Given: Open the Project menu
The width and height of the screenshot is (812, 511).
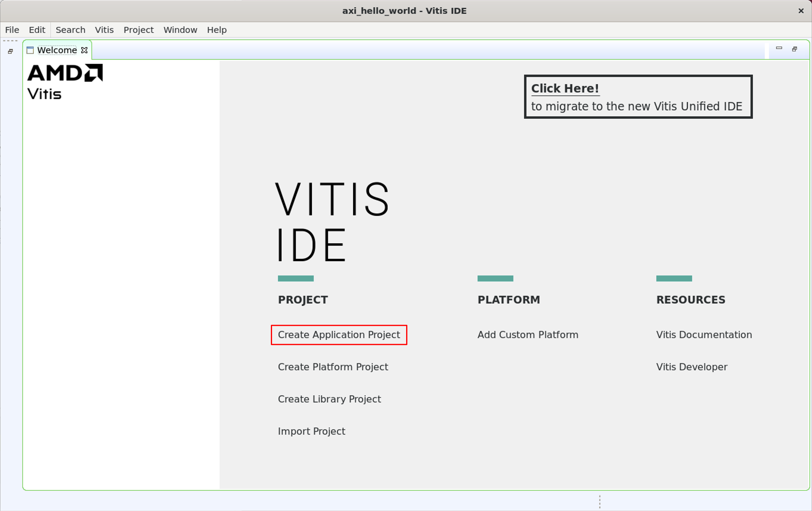Looking at the screenshot, I should [139, 30].
